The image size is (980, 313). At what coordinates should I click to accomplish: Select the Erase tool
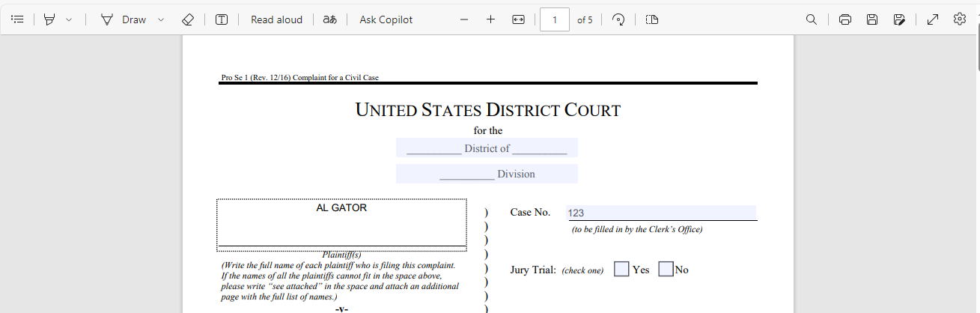(188, 19)
